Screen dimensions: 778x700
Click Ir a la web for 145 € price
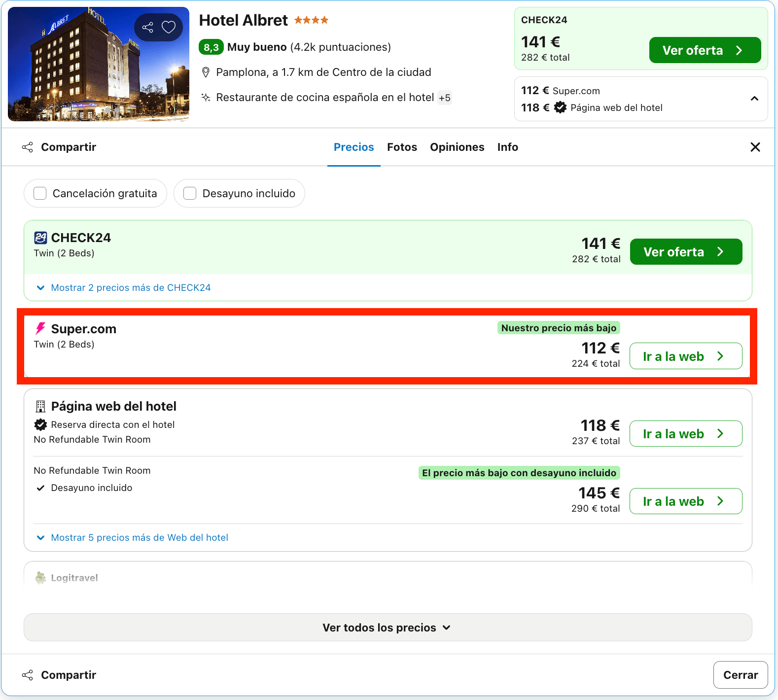pos(686,501)
